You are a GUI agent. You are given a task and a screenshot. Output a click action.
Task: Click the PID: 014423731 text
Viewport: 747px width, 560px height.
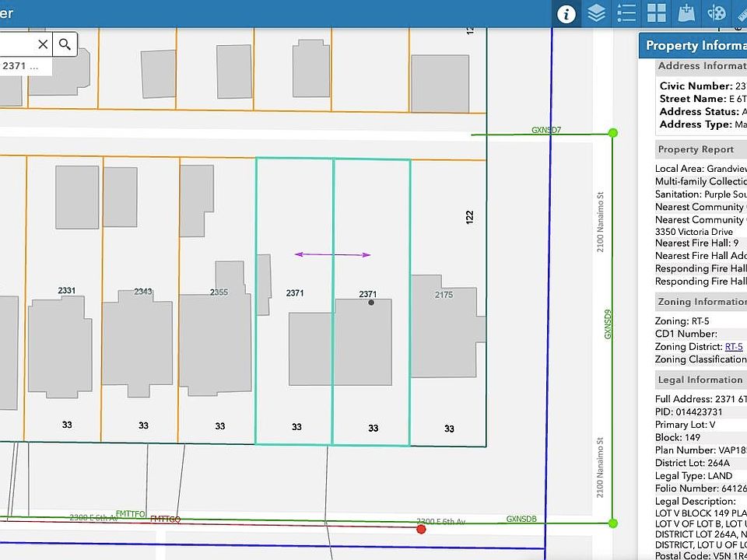click(x=689, y=412)
